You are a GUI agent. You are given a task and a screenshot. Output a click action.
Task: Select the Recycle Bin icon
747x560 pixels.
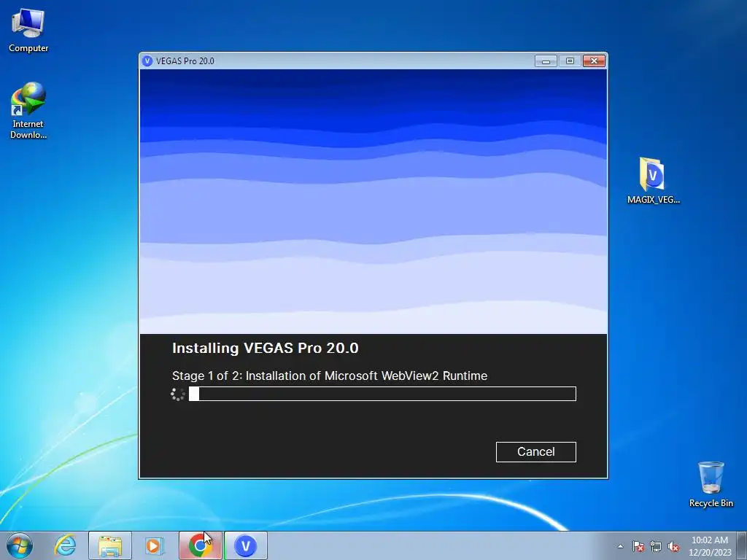pos(711,484)
